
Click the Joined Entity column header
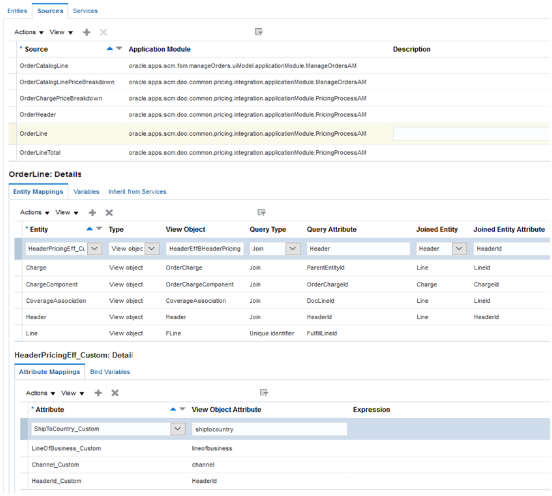437,230
